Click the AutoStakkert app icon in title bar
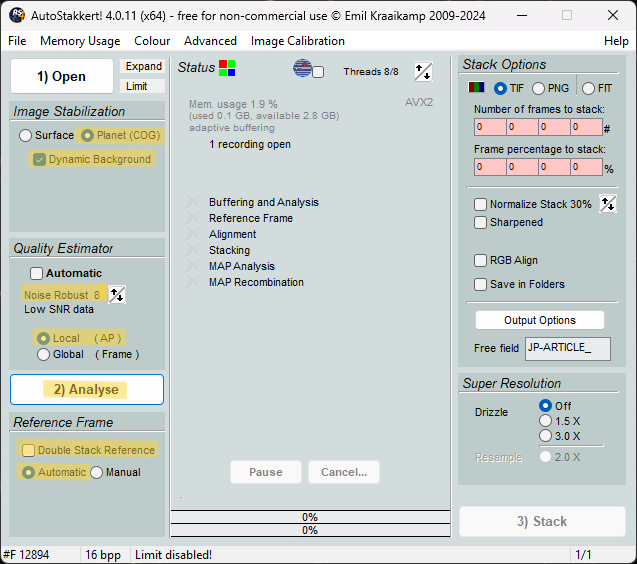The height and width of the screenshot is (564, 637). [17, 15]
